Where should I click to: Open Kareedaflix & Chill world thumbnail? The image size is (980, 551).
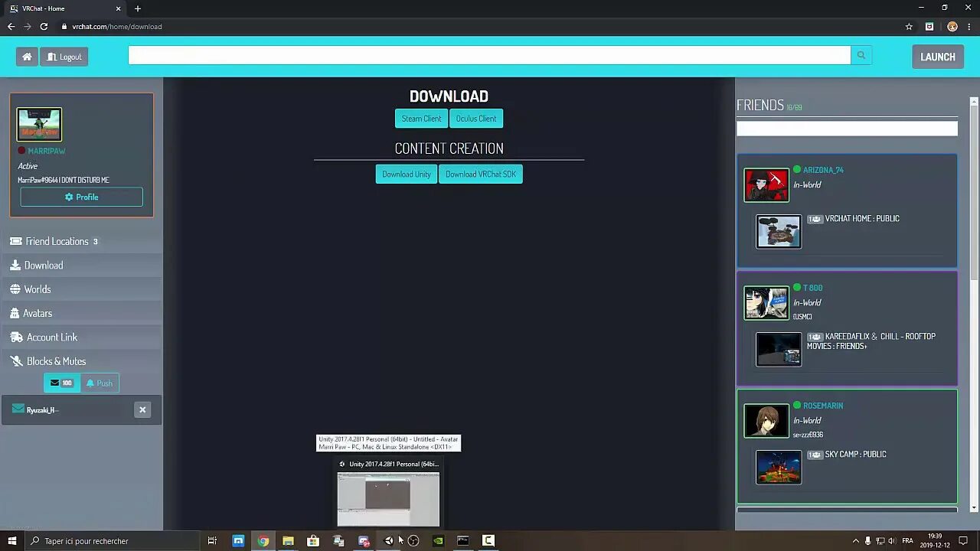click(x=779, y=350)
